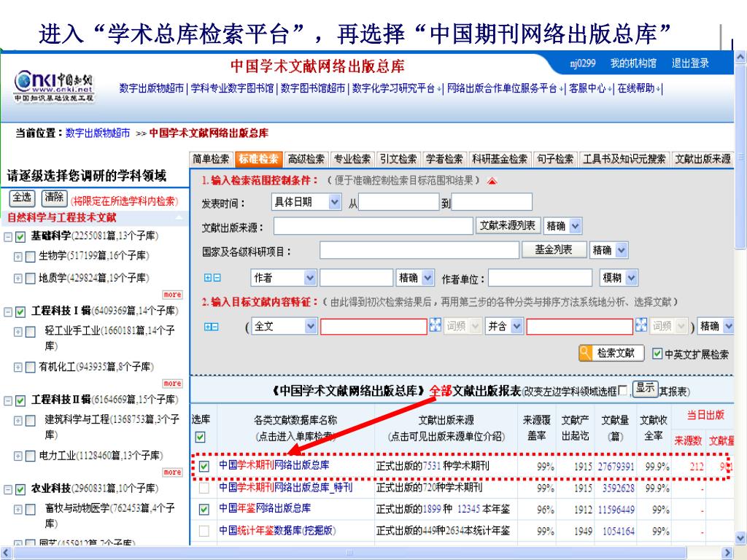Open 中国学术期刊网络出版总库 link
Screen dimensions: 747x560
pos(274,464)
